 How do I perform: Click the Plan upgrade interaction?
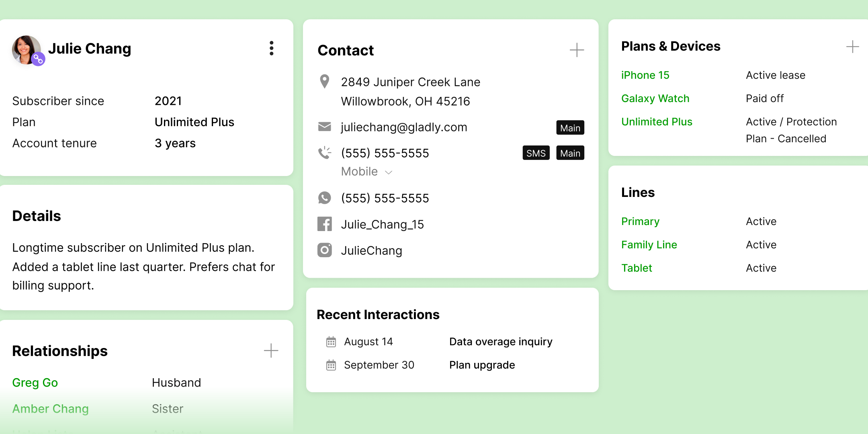482,365
